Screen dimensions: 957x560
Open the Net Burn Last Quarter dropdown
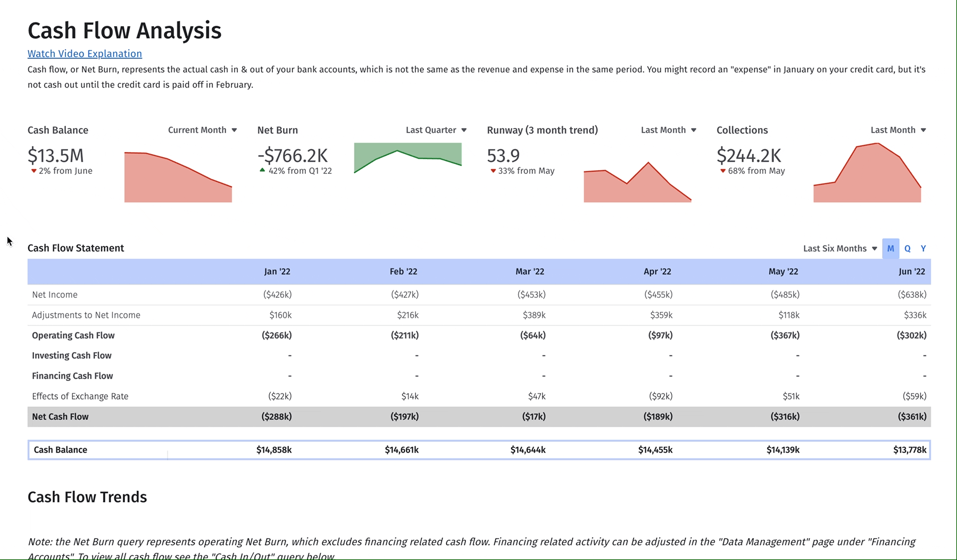pyautogui.click(x=436, y=130)
